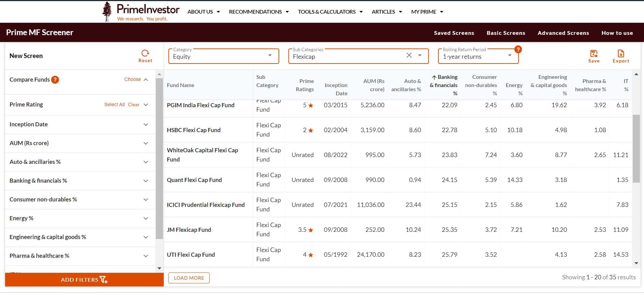Expand the AUM (Rs crore) filter
Image resolution: width=644 pixels, height=295 pixels.
point(146,143)
